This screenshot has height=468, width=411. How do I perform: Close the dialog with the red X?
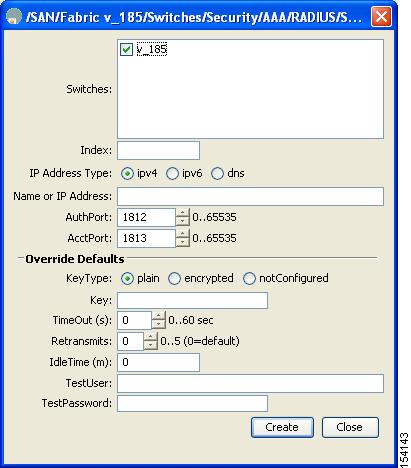pyautogui.click(x=381, y=16)
